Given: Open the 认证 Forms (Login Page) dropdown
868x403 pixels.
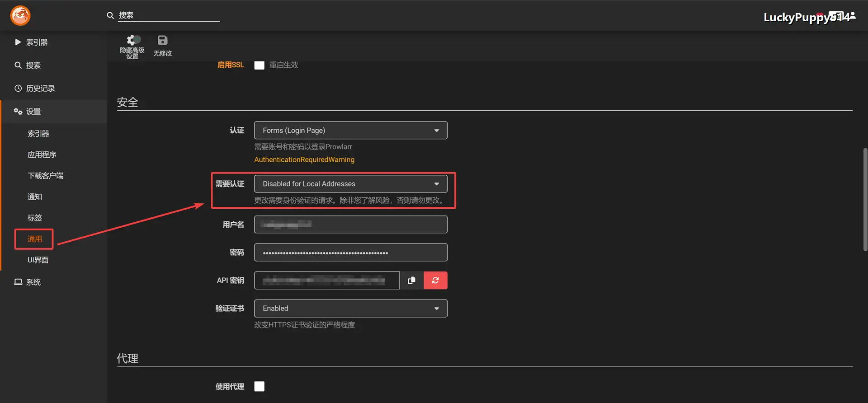Looking at the screenshot, I should [351, 130].
